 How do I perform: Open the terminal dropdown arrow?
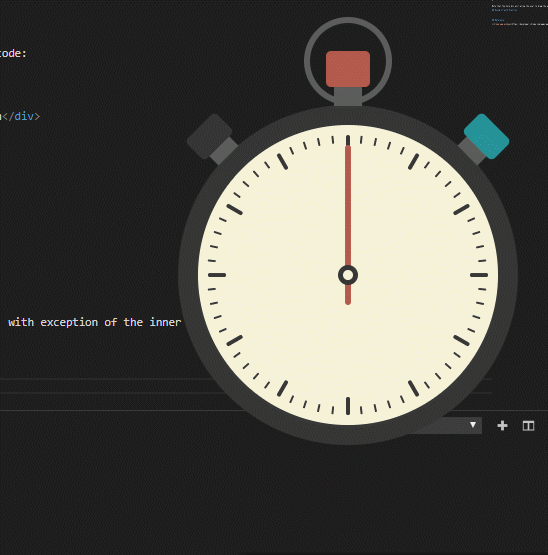(473, 425)
